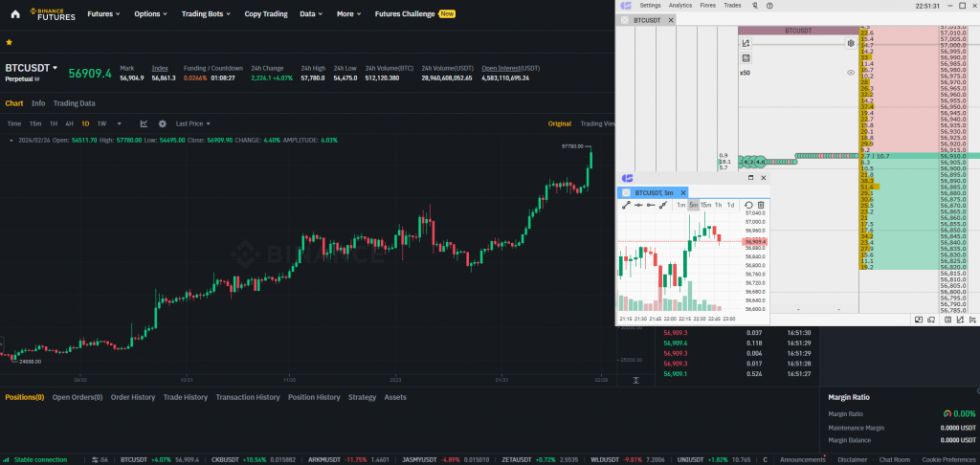Select the trend line drawing tool in mini chart
980x465 pixels.
pyautogui.click(x=626, y=205)
